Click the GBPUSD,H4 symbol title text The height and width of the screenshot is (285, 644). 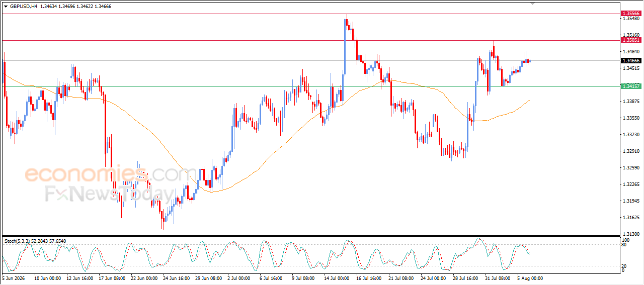click(24, 7)
